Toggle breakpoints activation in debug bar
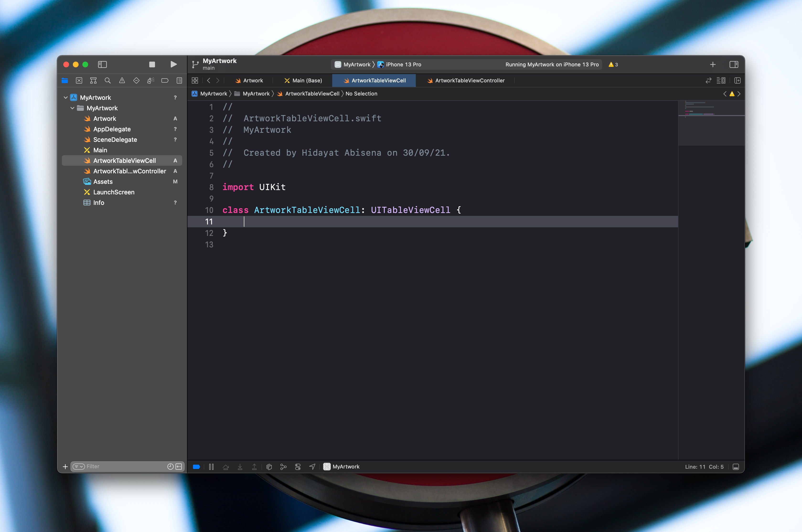 (x=196, y=467)
